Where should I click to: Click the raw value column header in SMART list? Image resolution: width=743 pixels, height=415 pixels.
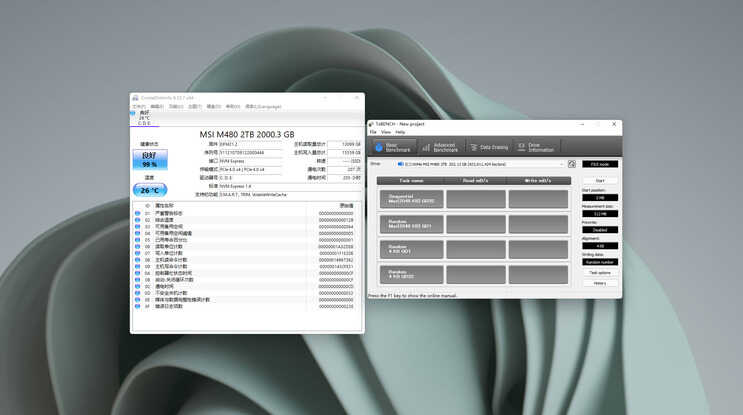click(346, 206)
